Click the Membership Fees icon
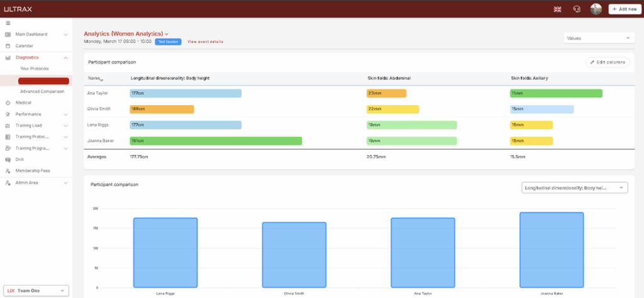The image size is (644, 298). coord(8,171)
